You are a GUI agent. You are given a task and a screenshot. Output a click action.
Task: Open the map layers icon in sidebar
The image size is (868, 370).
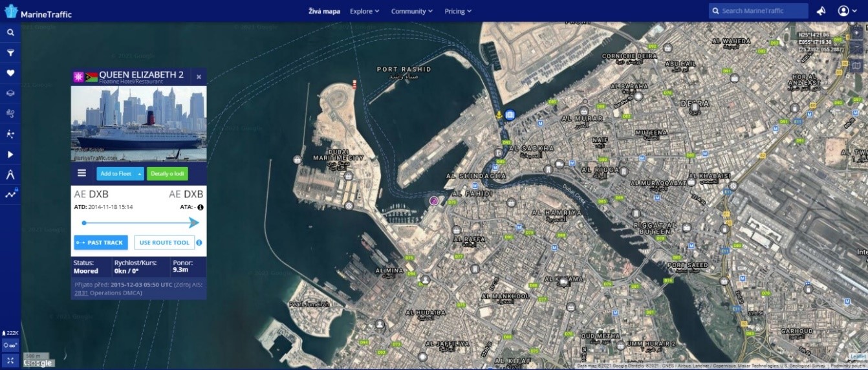(10, 93)
